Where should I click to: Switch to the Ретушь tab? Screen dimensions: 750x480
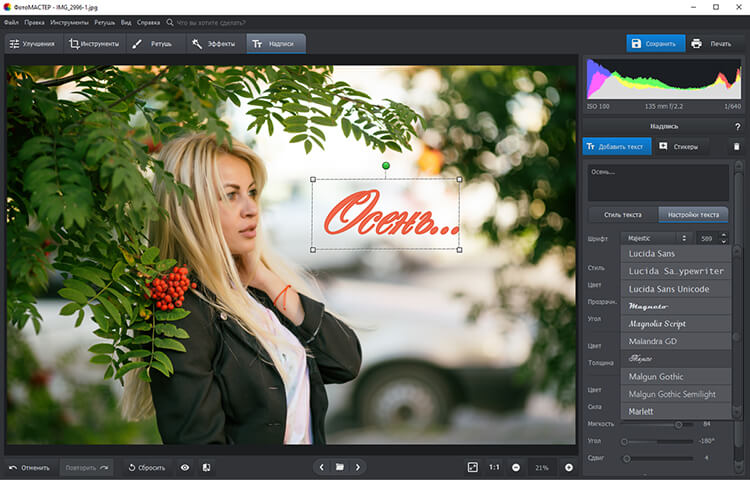tap(153, 44)
